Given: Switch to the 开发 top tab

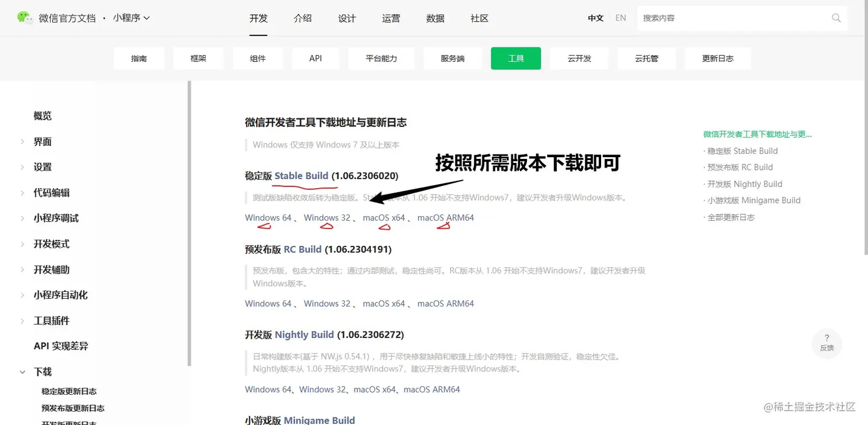Looking at the screenshot, I should (258, 18).
